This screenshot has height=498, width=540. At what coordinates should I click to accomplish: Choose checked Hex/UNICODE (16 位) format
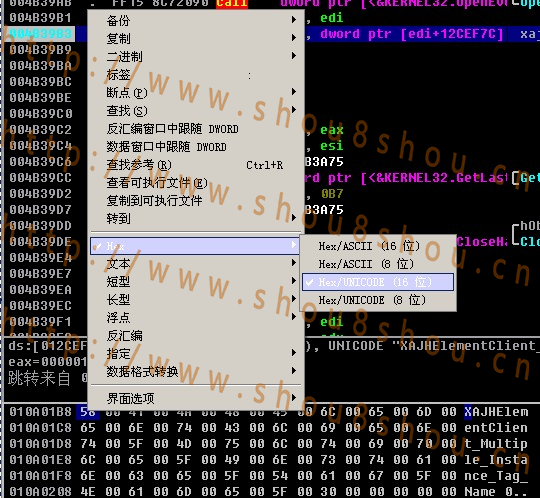pyautogui.click(x=378, y=282)
